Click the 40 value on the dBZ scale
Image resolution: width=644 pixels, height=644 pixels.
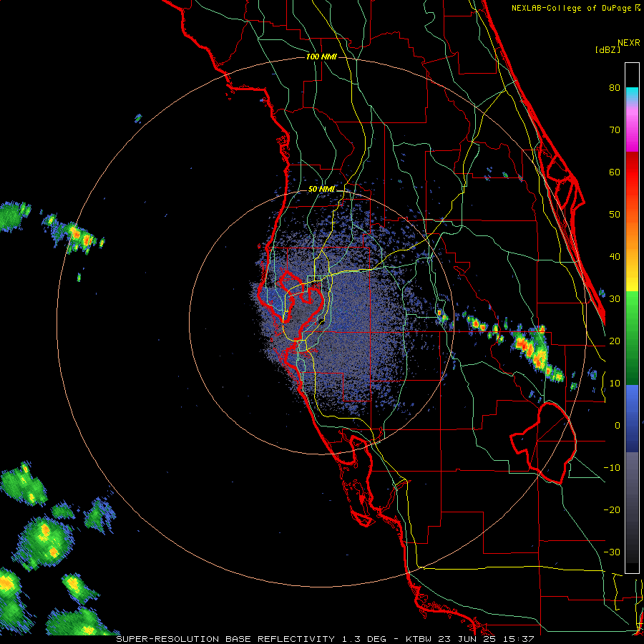point(615,257)
